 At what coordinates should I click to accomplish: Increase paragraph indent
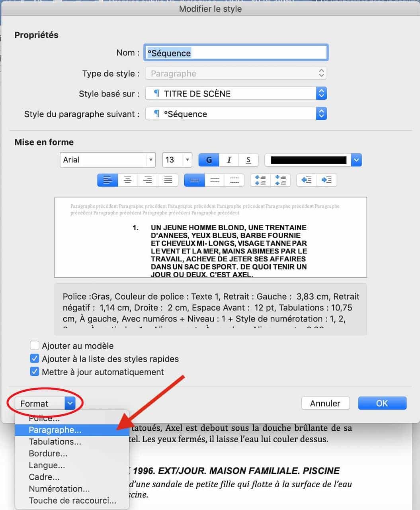pyautogui.click(x=326, y=180)
